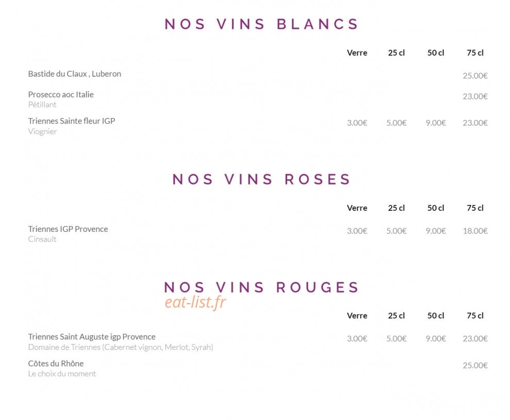Image resolution: width=510 pixels, height=420 pixels.
Task: Click the Cinsault grape description
Action: [x=42, y=239]
